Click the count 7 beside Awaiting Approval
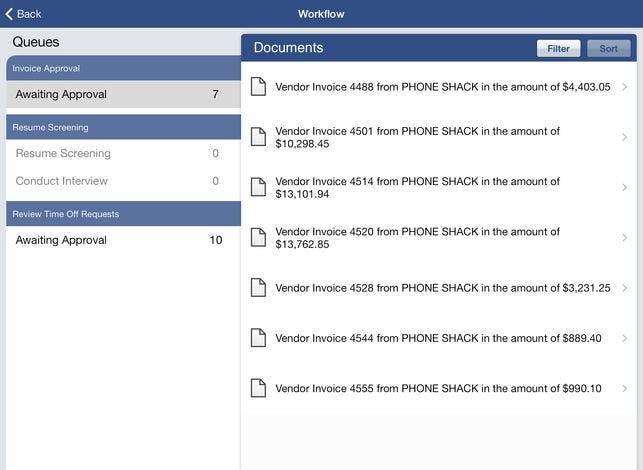 coord(215,94)
